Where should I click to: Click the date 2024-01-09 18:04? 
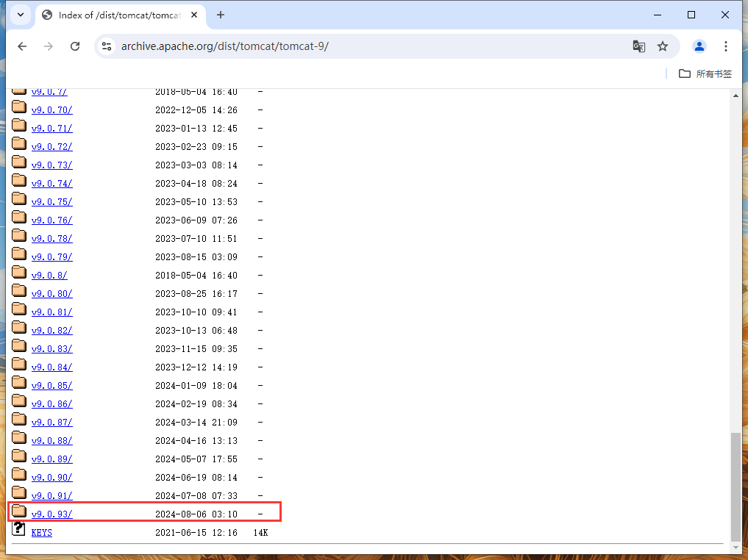pos(196,386)
